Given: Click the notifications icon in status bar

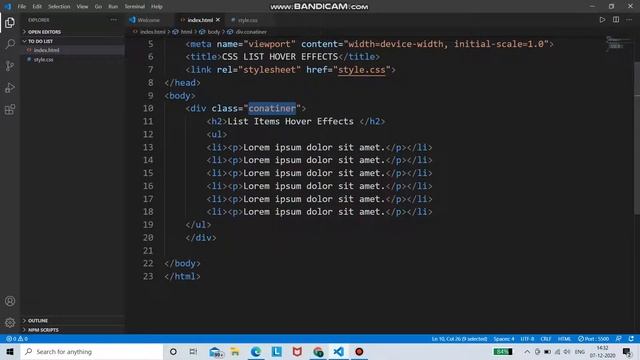Looking at the screenshot, I should [631, 339].
